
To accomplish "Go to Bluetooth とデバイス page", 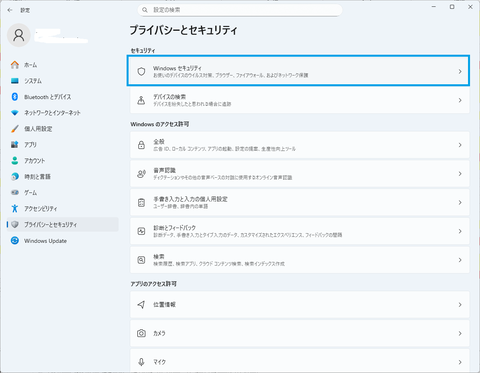I will (x=63, y=97).
